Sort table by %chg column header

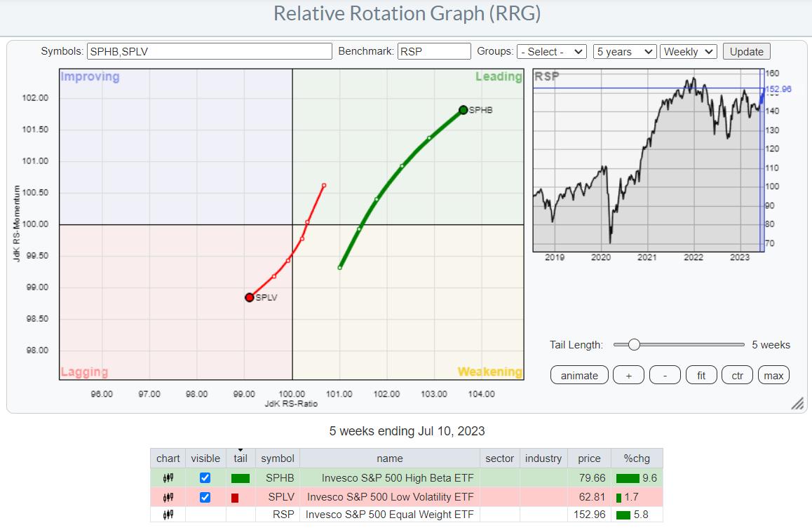[636, 458]
